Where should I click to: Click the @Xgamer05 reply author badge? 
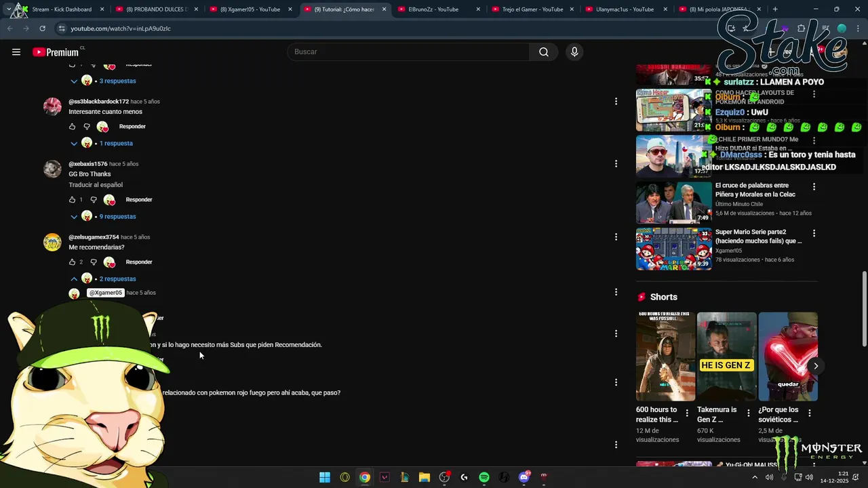(x=106, y=293)
